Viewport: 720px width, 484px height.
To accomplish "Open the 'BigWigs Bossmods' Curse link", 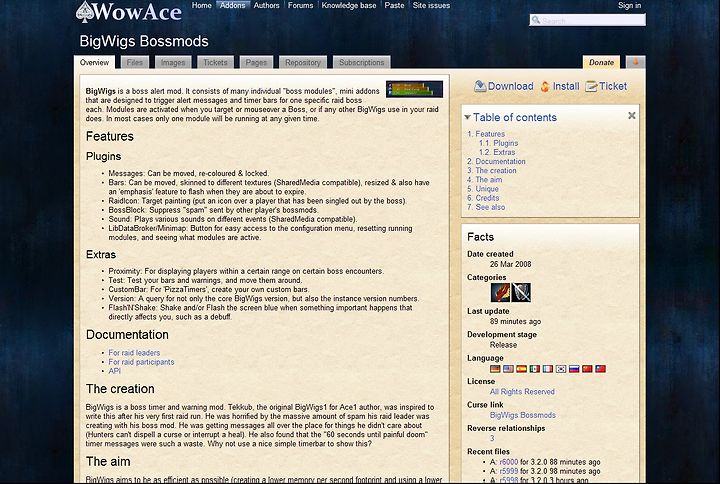I will coord(523,415).
